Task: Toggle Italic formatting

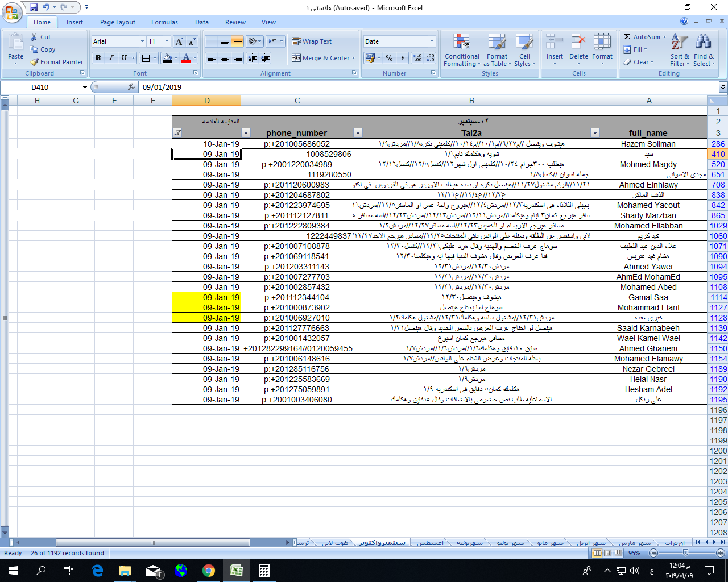Action: coord(111,58)
